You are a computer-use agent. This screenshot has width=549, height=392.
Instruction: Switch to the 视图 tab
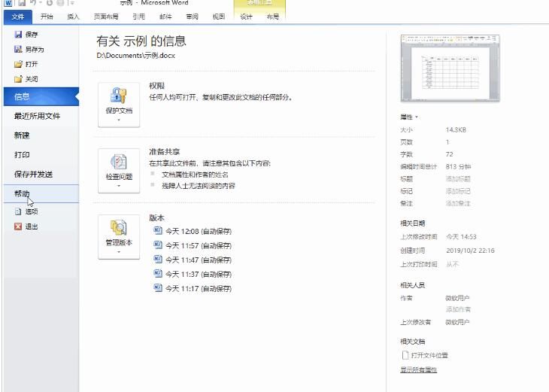click(x=219, y=17)
